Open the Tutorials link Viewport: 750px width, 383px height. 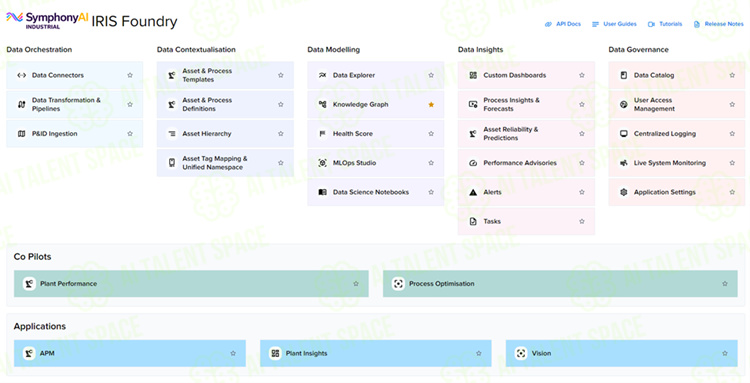665,24
